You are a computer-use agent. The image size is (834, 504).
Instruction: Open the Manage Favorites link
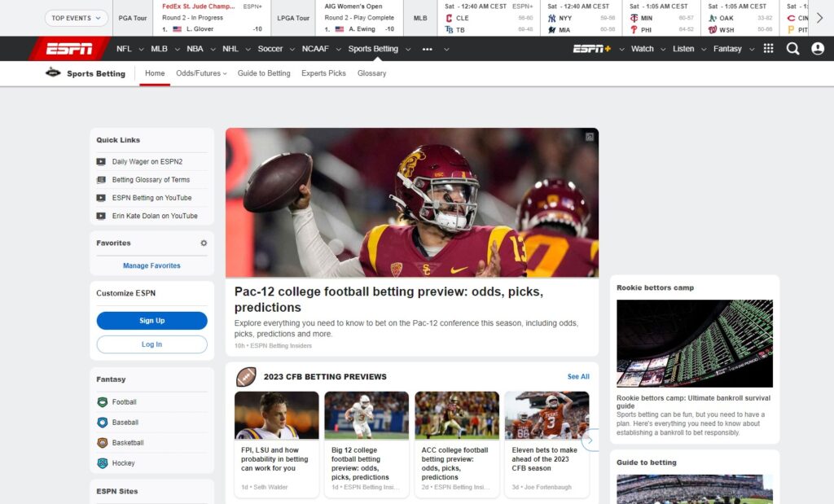click(151, 265)
